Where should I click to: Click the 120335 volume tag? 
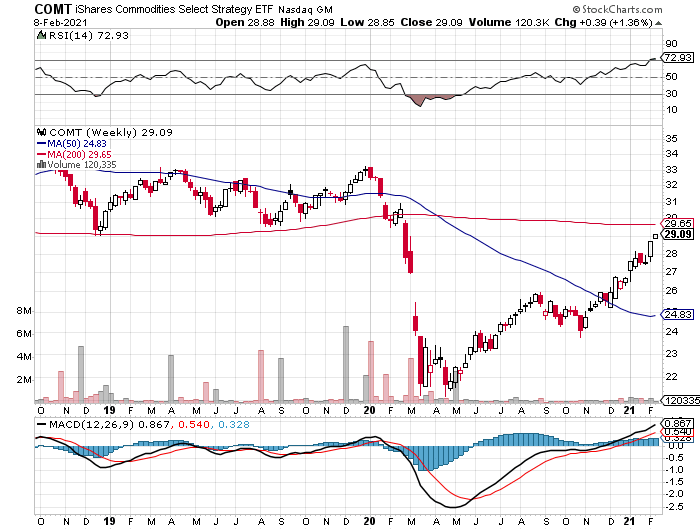pos(681,401)
